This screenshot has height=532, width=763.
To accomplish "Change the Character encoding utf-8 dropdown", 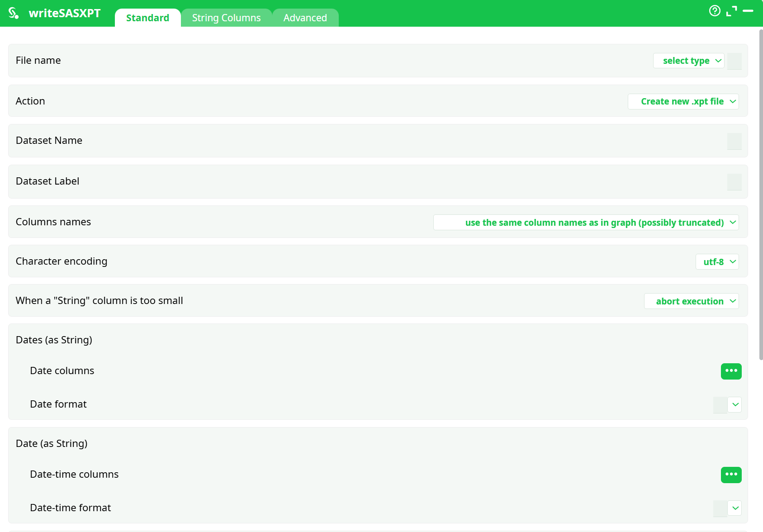I will pos(717,262).
